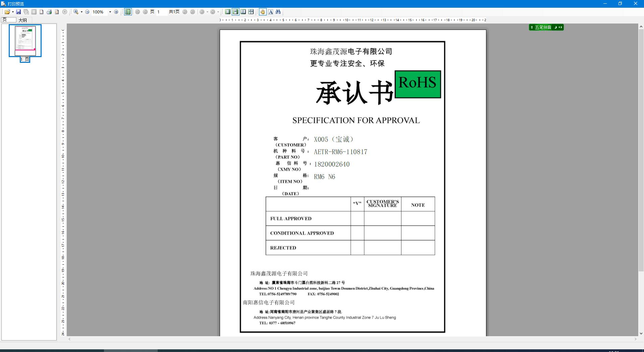Image resolution: width=644 pixels, height=352 pixels.
Task: Click the page margins frame icon
Action: pos(34,12)
